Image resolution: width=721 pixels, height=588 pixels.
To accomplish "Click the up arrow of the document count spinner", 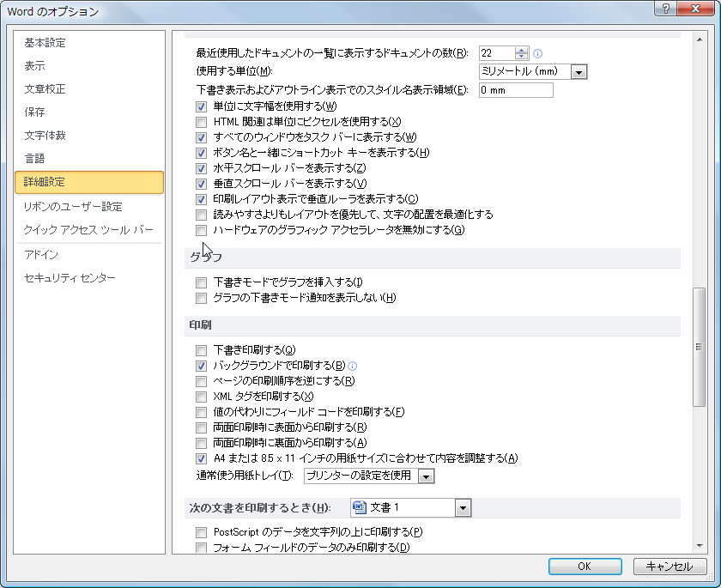I will tap(521, 50).
